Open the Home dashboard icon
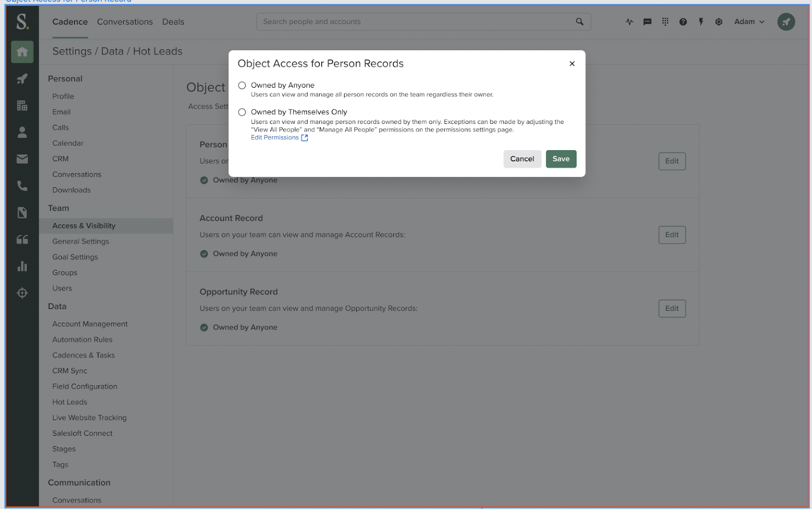 [22, 52]
